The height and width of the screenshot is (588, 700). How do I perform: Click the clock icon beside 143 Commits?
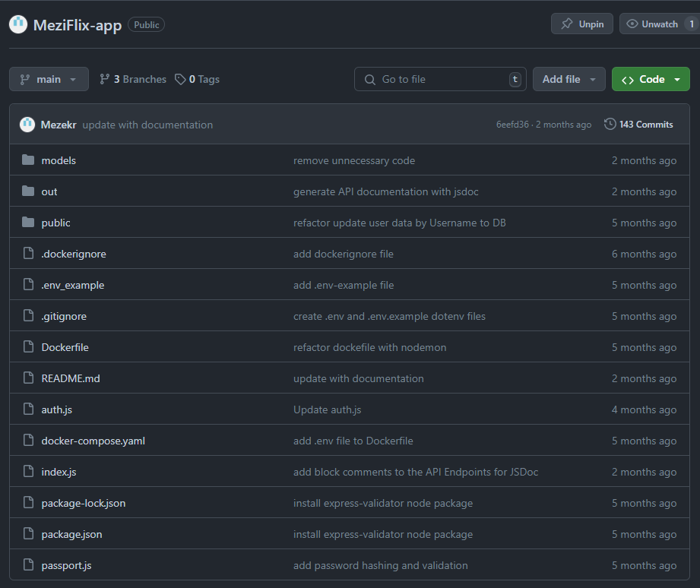click(610, 125)
